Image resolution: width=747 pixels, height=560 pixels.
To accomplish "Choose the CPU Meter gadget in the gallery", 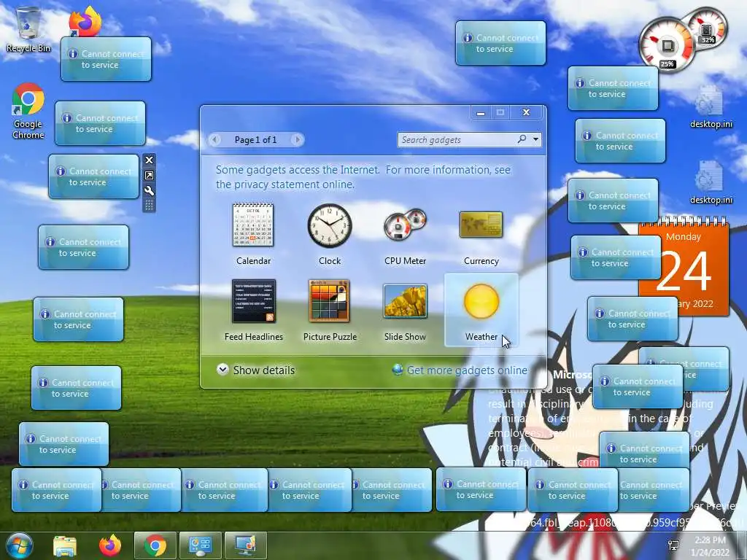I will tap(406, 224).
